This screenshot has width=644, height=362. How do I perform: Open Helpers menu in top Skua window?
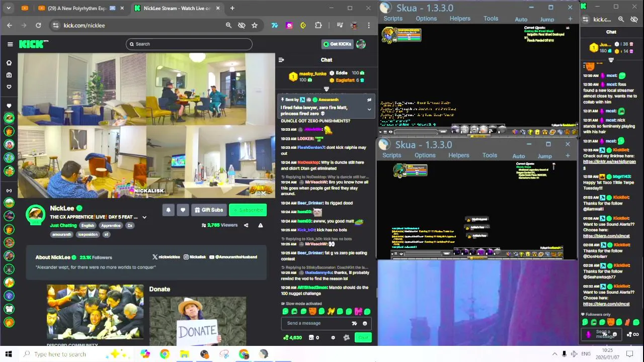click(460, 19)
